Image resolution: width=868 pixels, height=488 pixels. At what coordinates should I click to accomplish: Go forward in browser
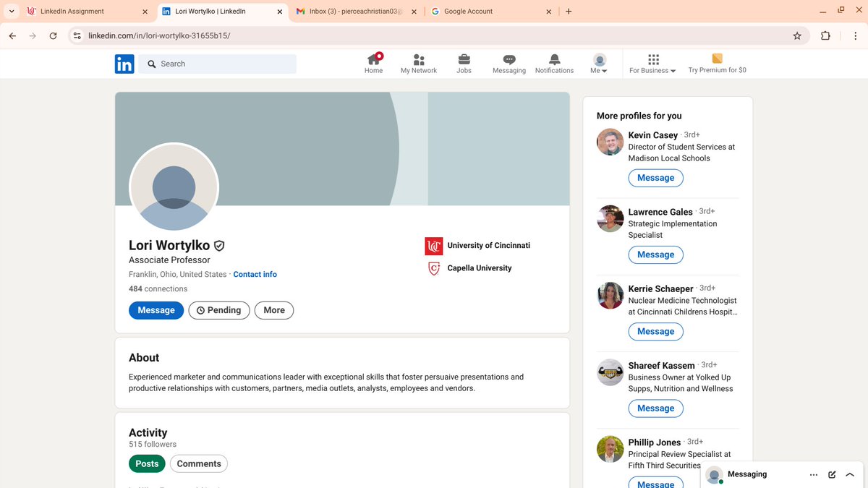click(x=33, y=35)
